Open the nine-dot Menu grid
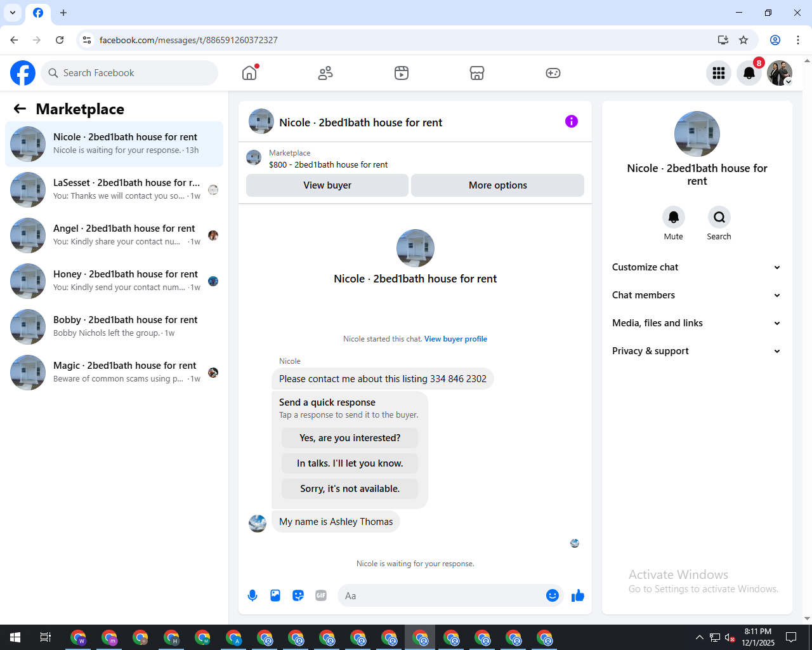The width and height of the screenshot is (812, 650). coord(719,73)
